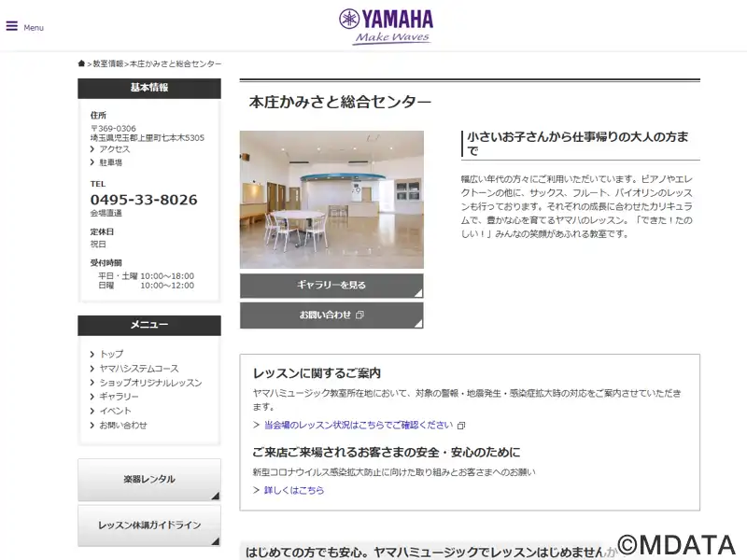
Task: Click the Yamaha Make Waves logo
Action: pos(386,27)
